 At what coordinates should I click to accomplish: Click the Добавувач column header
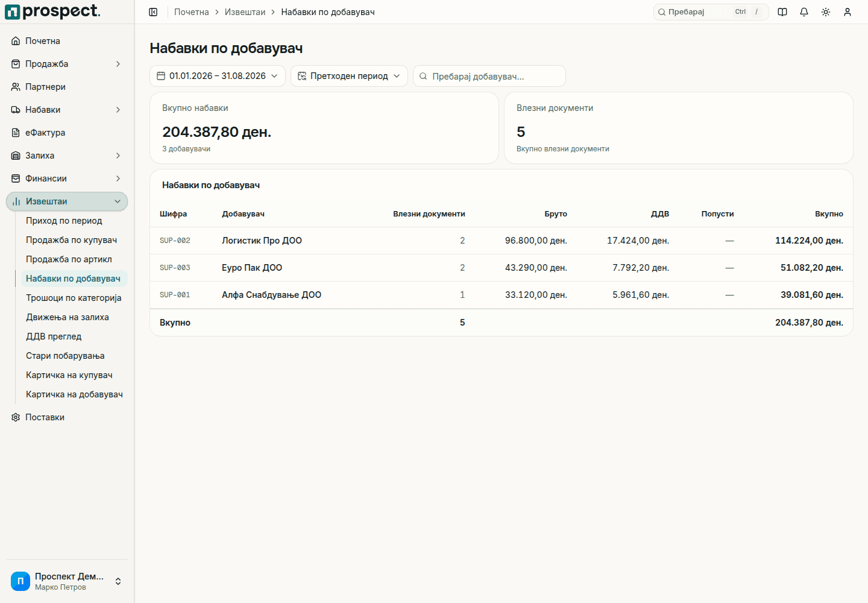point(243,214)
